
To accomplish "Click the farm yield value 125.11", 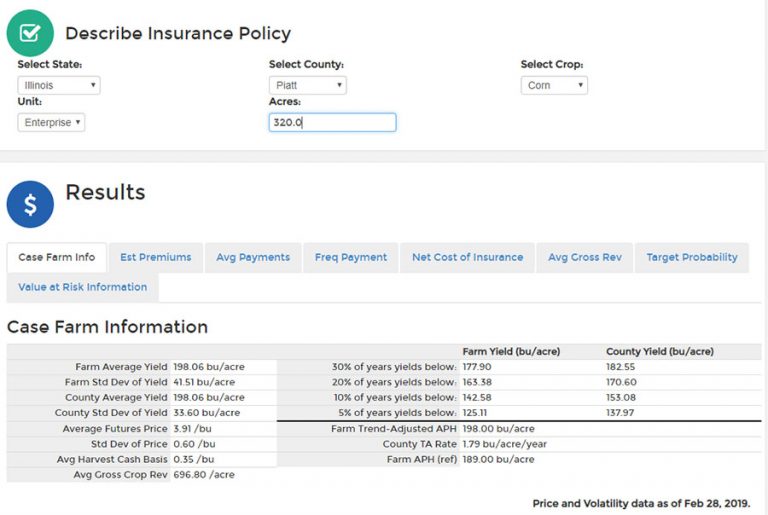I will click(x=475, y=413).
